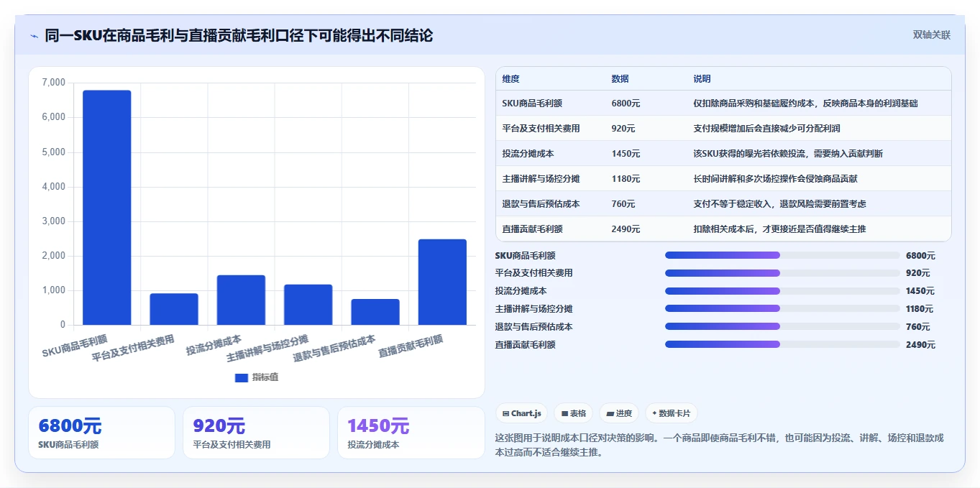980x488 pixels.
Task: Click the x-axis label 直播贡献毛利额
Action: (x=411, y=346)
